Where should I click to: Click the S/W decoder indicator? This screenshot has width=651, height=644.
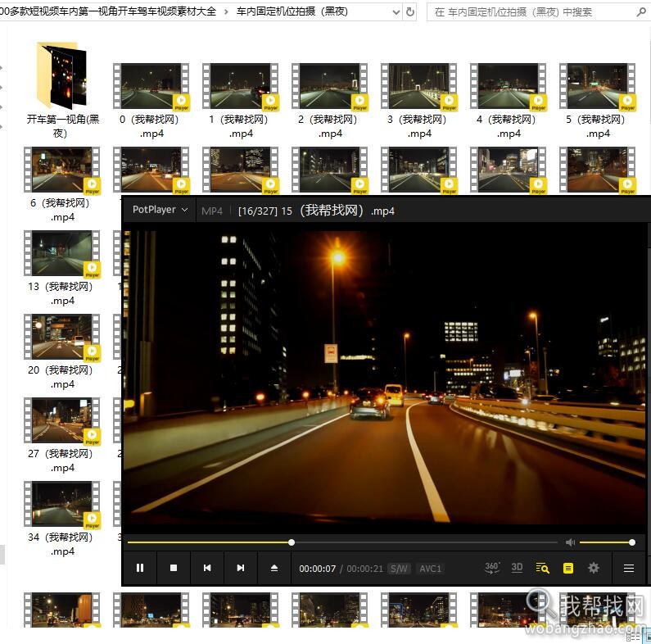click(x=399, y=569)
